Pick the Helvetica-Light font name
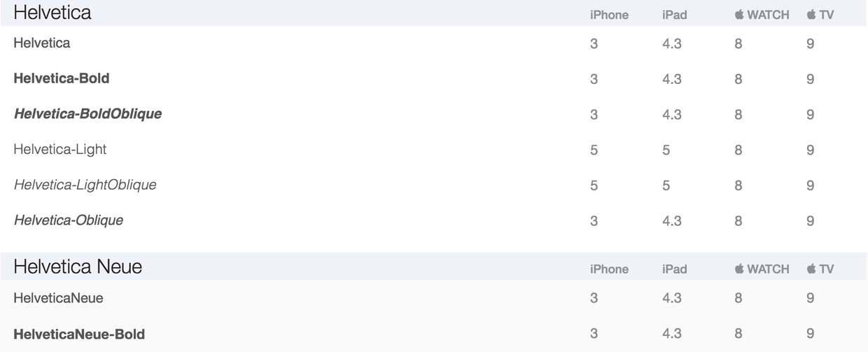868x352 pixels. point(60,149)
